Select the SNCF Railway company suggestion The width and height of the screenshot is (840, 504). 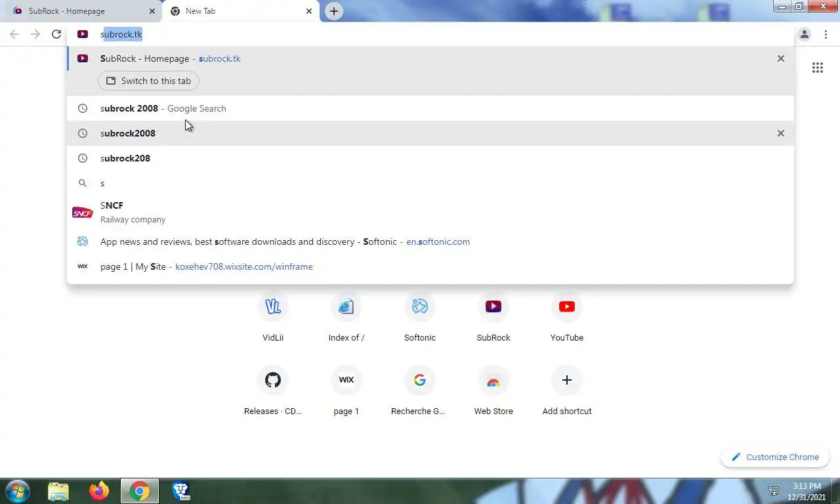tap(430, 212)
